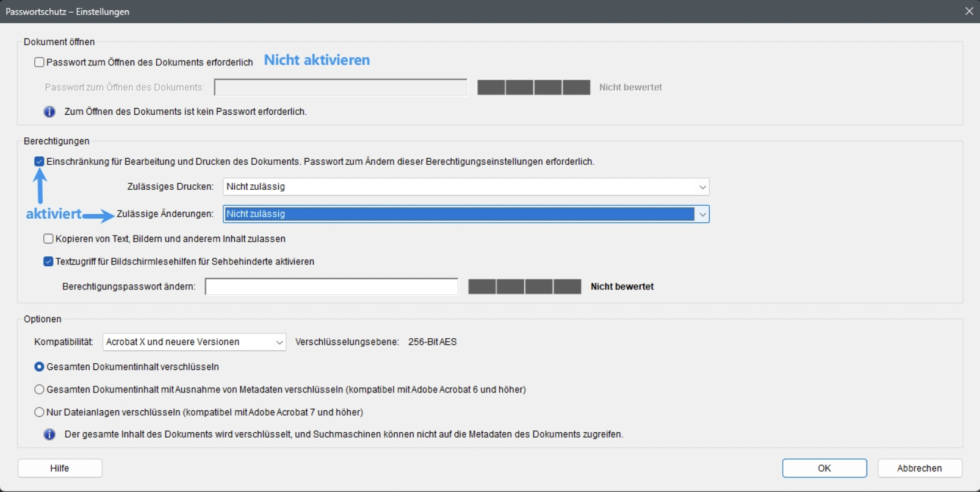Select 'Gesamten Dokumentinhalt verschlüsseln' radio button
Viewport: 980px width, 492px height.
pyautogui.click(x=39, y=367)
